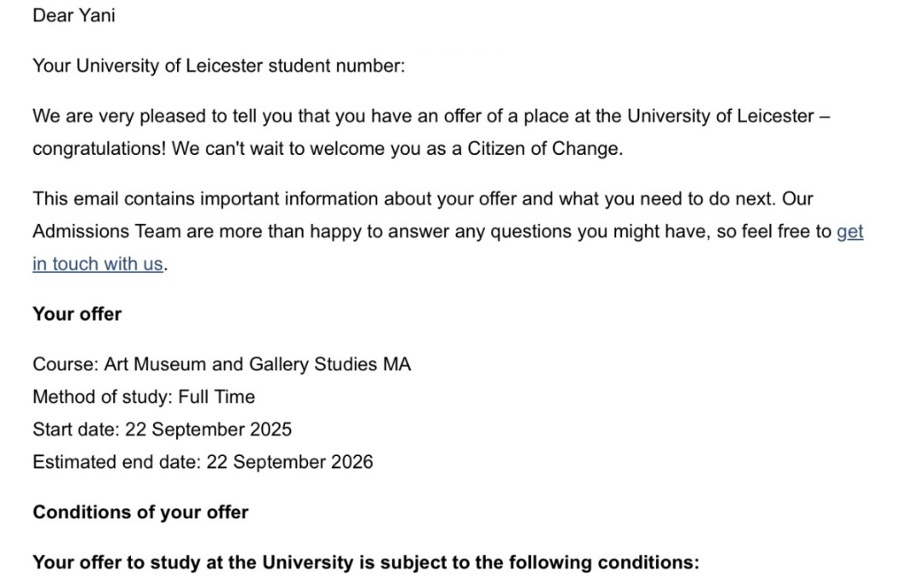The image size is (924, 580).
Task: Click the "Dear Yani" greeting
Action: (x=74, y=15)
